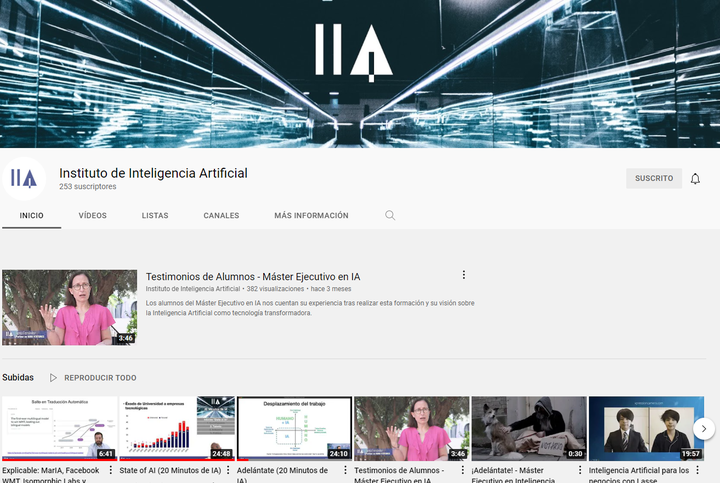Screen dimensions: 720x483
Task: Click the featured video description text
Action: [310, 308]
